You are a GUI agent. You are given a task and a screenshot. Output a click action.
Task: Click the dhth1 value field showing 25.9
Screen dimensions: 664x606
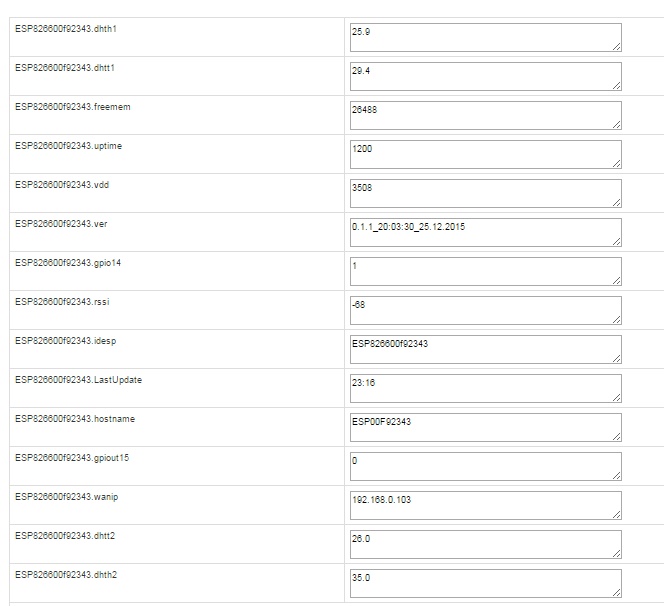click(x=485, y=37)
